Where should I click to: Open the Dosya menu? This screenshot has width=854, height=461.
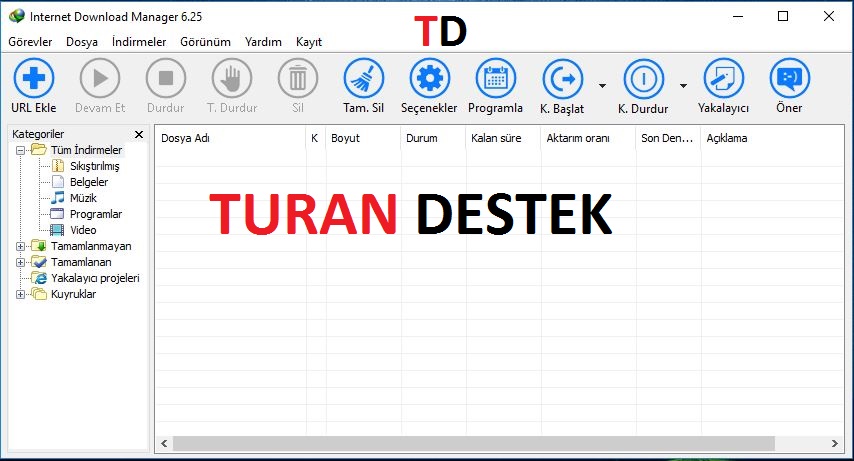(82, 42)
